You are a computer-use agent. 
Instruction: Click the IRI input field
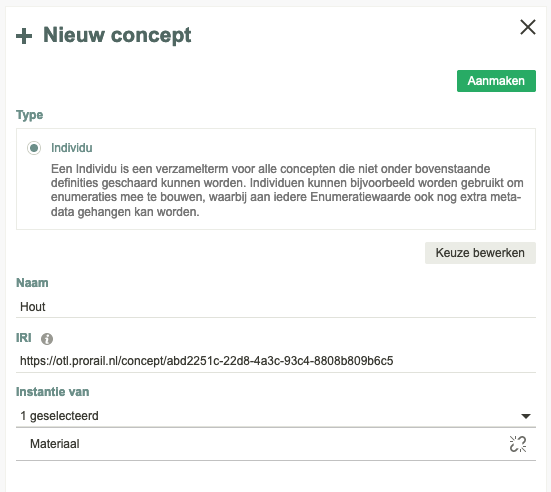(x=276, y=361)
